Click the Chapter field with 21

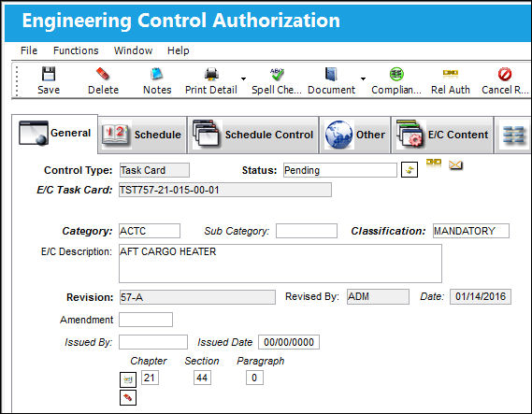click(x=150, y=378)
